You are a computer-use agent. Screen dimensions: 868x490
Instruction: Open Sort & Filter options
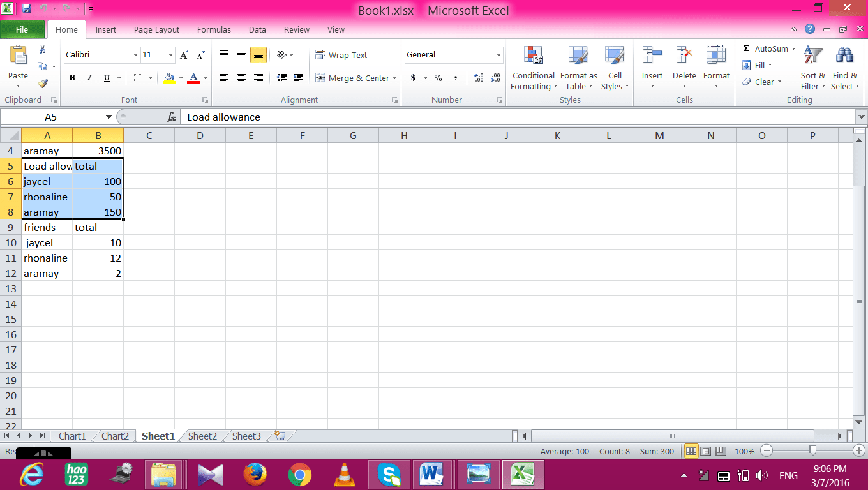click(813, 68)
